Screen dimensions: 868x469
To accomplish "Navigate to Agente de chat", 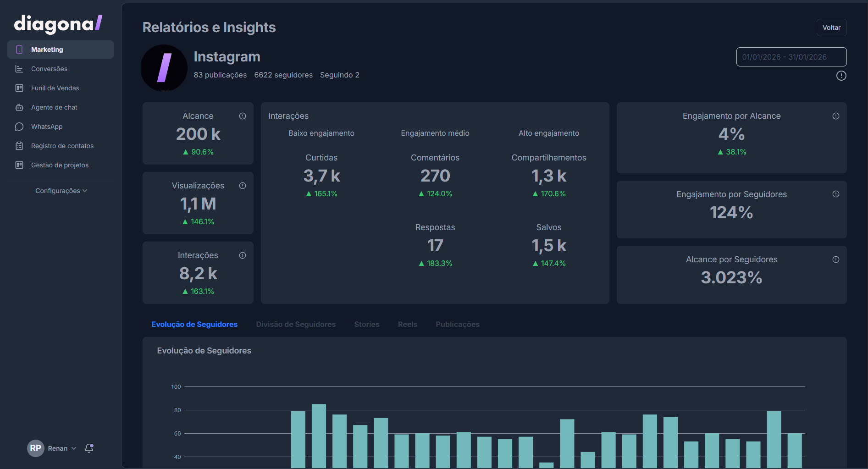I will point(61,107).
